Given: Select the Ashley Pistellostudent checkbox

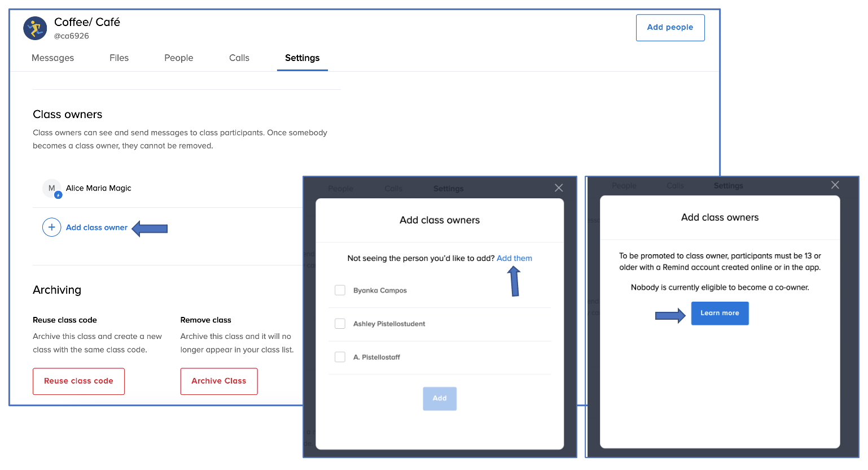Looking at the screenshot, I should [x=340, y=324].
